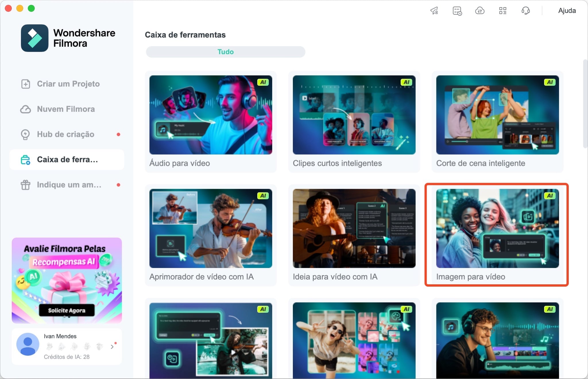Click the red dot beside Indique um amigo
This screenshot has height=379, width=588.
118,185
